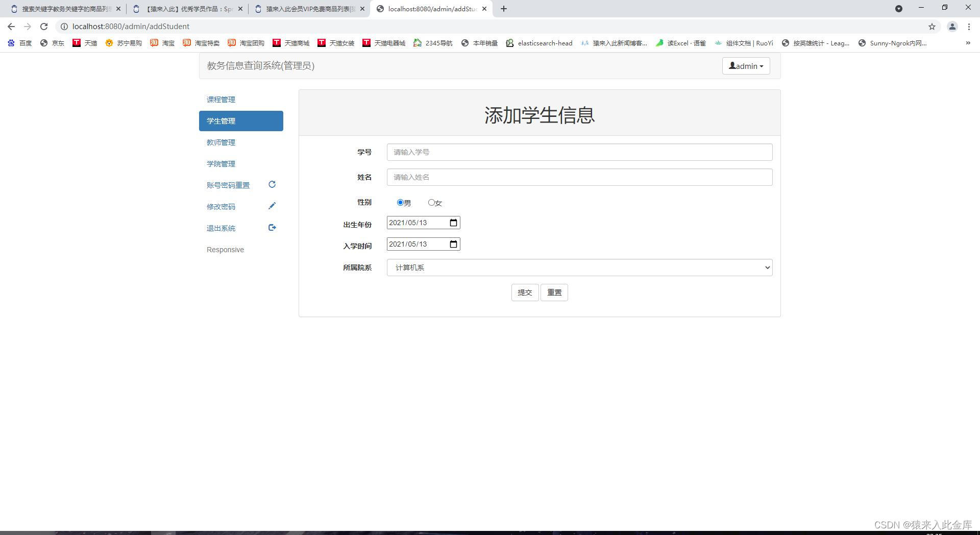
Task: Click the 教务信息查询系统(管理员) title link
Action: (x=261, y=66)
